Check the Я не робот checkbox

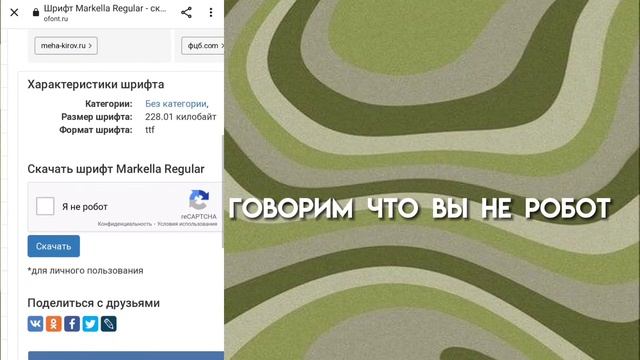pos(45,206)
